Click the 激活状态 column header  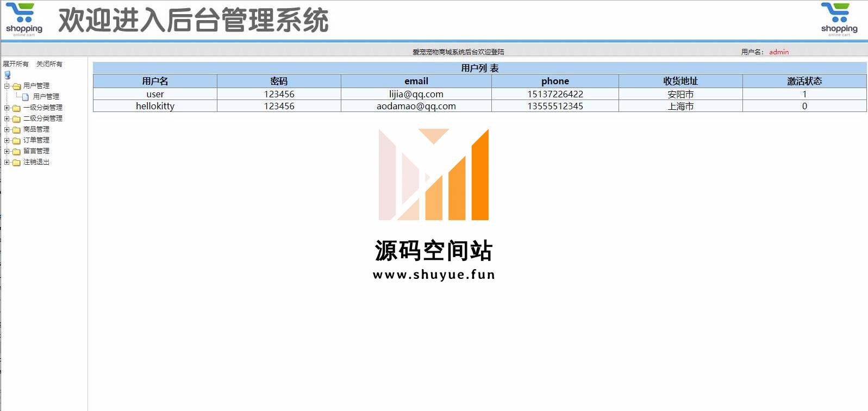click(804, 81)
